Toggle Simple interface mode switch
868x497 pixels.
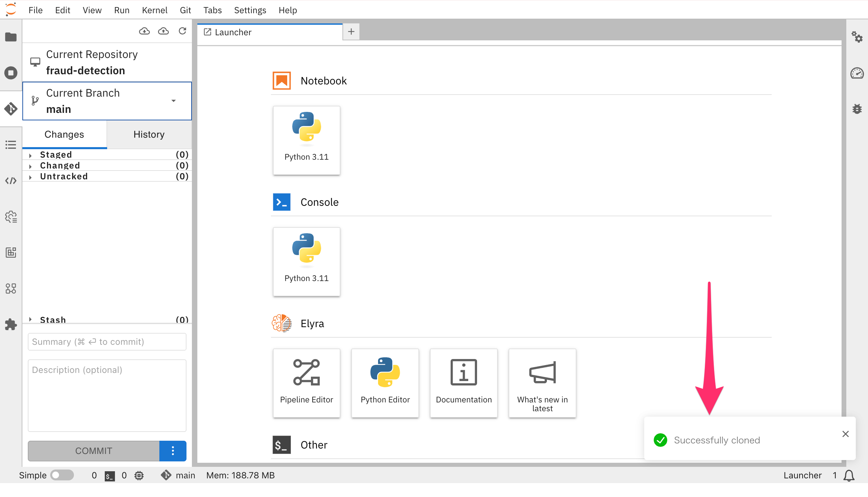tap(62, 475)
